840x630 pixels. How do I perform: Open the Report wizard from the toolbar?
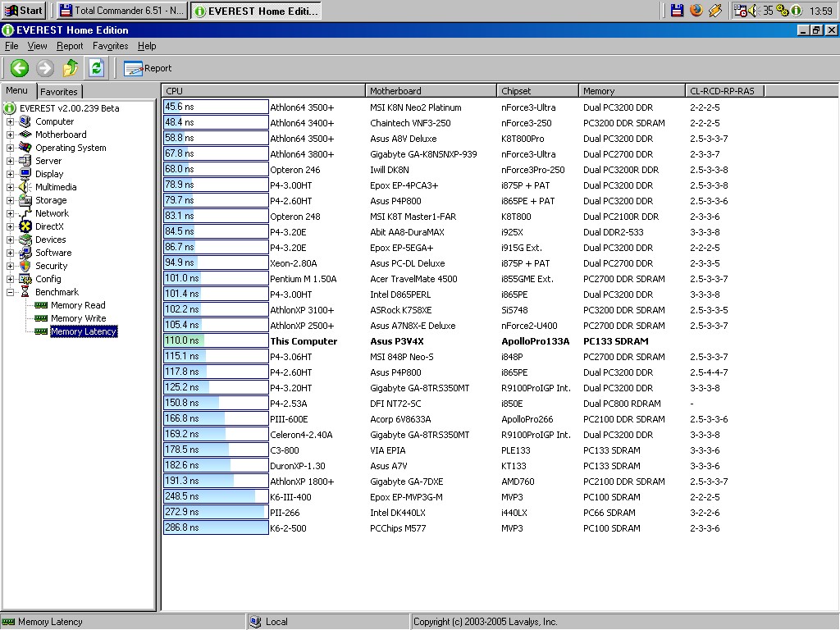148,68
